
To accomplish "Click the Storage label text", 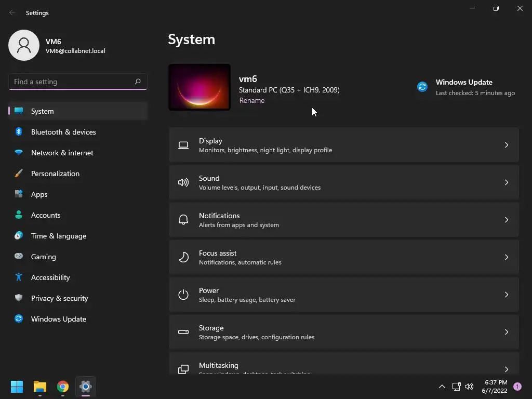I will pos(211,328).
